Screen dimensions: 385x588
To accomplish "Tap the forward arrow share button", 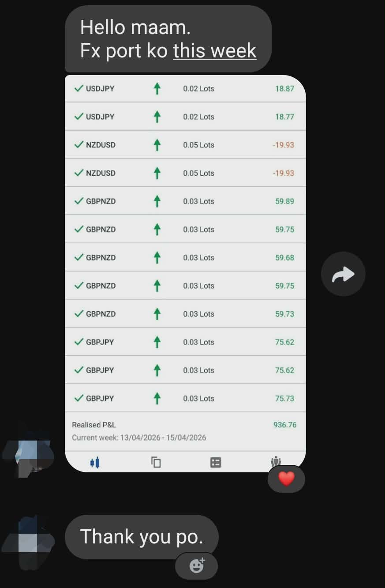I will 343,274.
